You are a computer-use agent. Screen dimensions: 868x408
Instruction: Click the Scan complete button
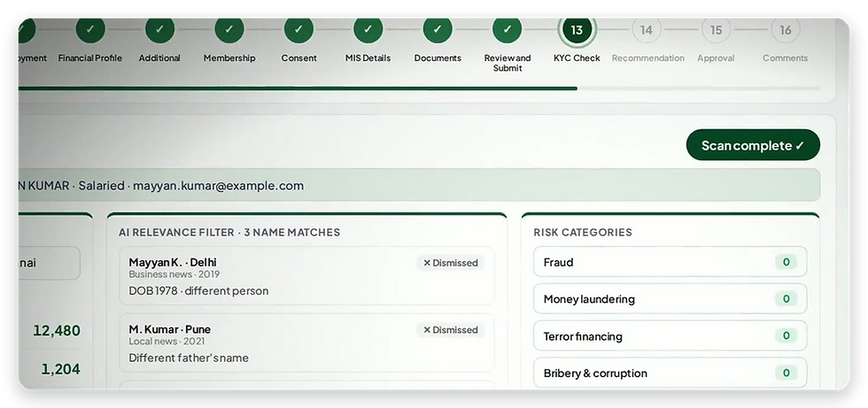click(x=753, y=145)
